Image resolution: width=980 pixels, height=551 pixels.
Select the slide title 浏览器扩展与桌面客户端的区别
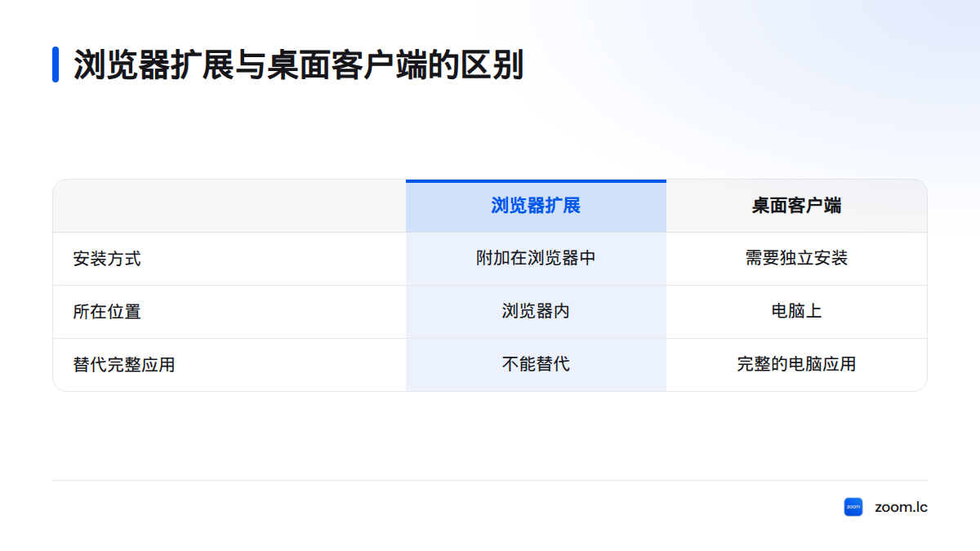(x=298, y=64)
